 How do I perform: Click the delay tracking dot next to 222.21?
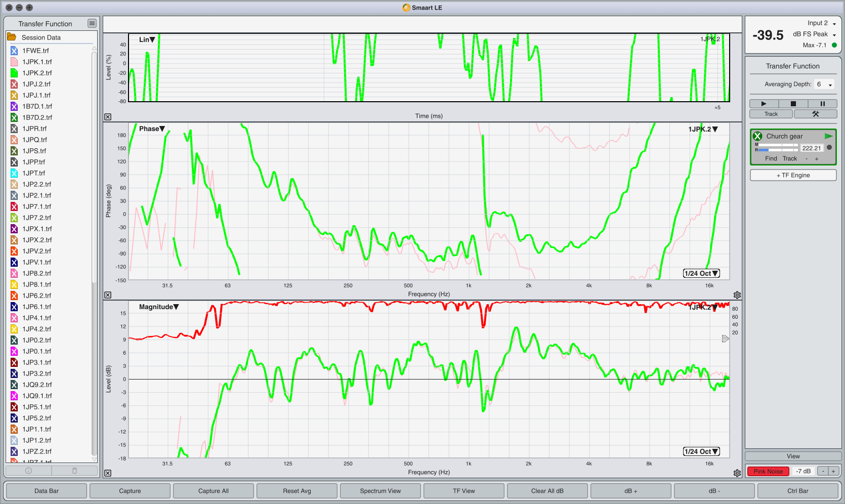click(829, 148)
